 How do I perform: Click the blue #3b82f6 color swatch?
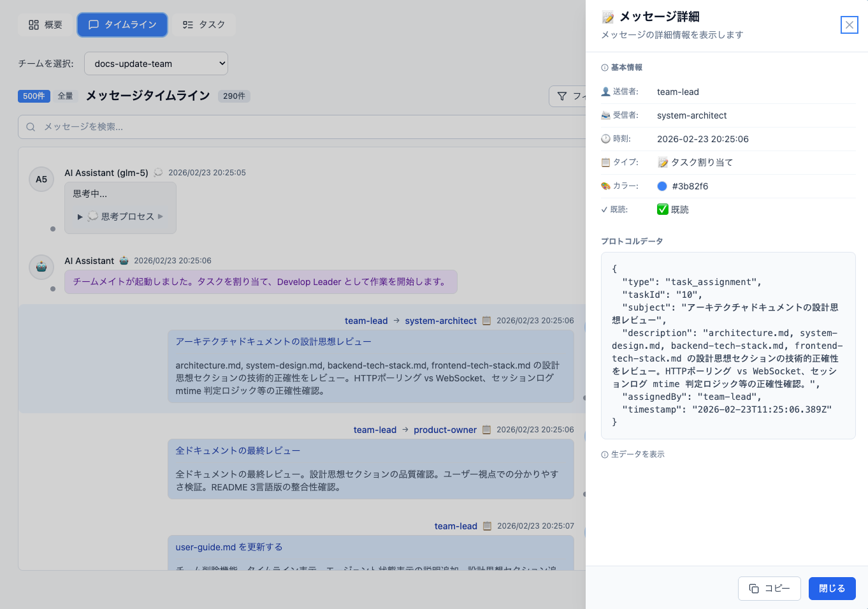(663, 186)
